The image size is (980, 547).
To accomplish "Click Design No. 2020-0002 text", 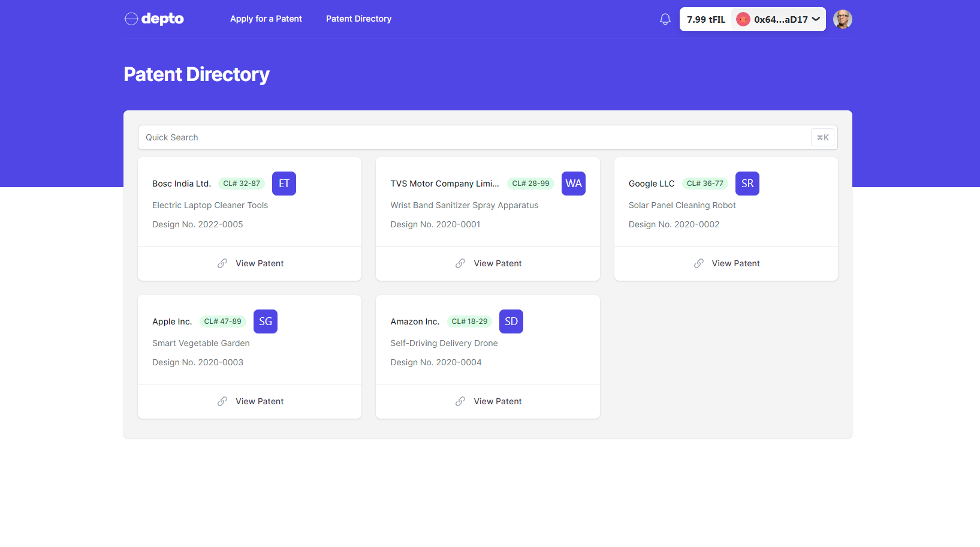I will (x=674, y=224).
